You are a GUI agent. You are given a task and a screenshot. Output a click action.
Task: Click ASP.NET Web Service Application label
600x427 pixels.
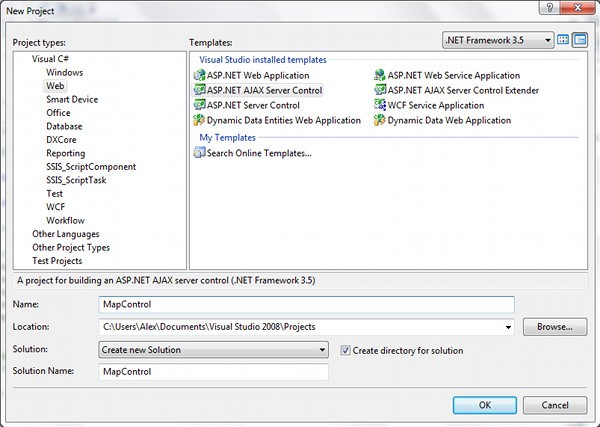pos(454,75)
